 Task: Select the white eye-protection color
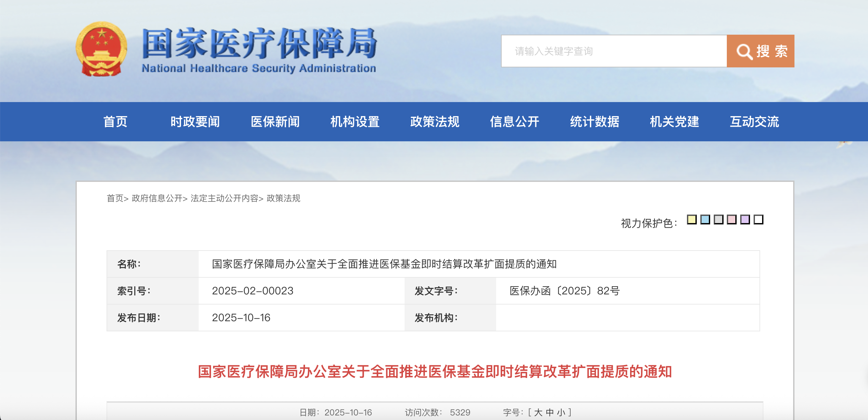759,219
